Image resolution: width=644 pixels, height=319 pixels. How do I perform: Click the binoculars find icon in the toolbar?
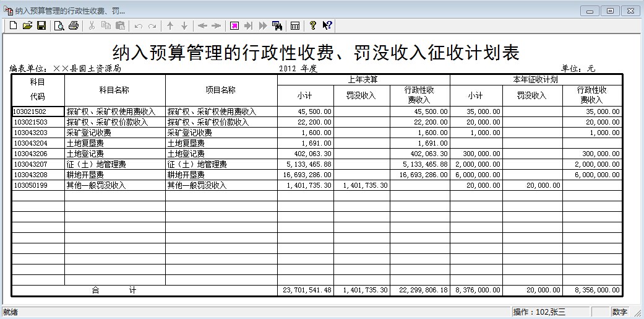pos(277,25)
